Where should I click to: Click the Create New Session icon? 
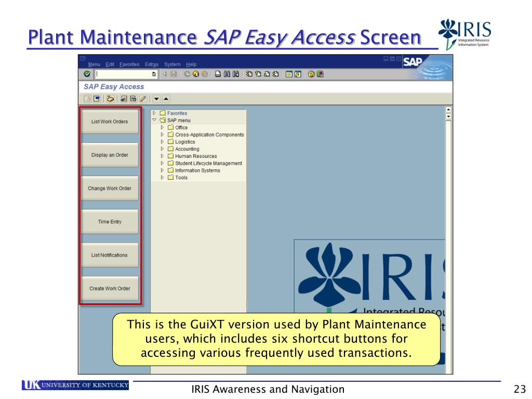(289, 74)
